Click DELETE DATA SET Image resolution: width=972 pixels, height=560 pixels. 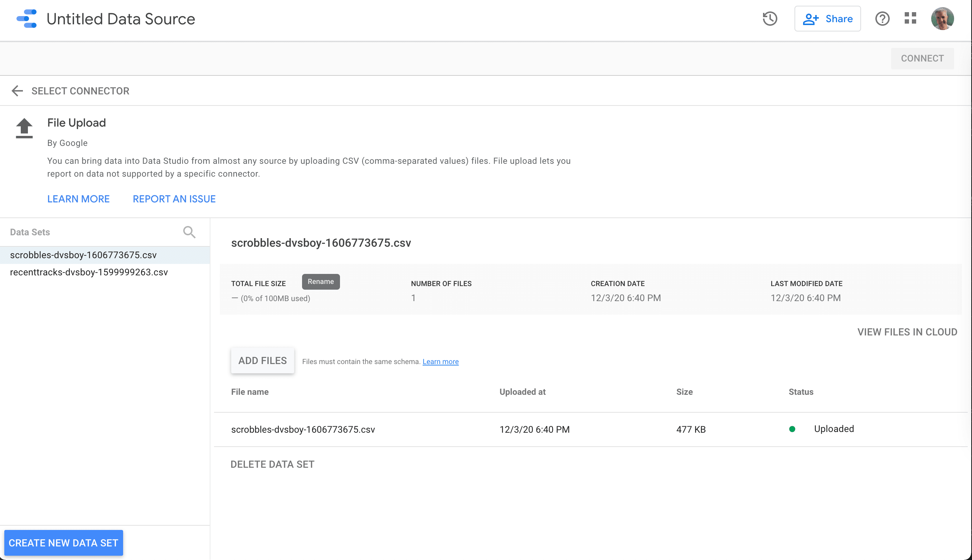[272, 464]
